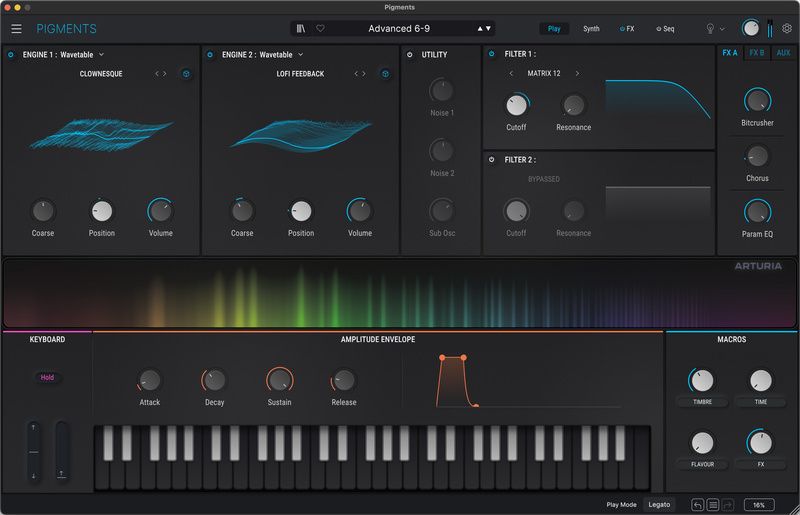Select next filter type after Matrix 12
Screen dimensions: 800x515
577,73
